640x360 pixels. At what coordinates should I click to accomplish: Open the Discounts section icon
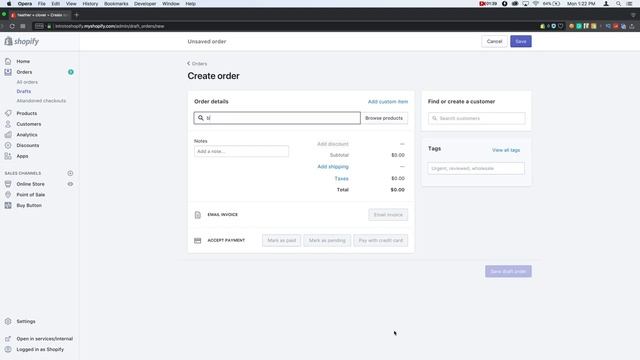click(8, 145)
